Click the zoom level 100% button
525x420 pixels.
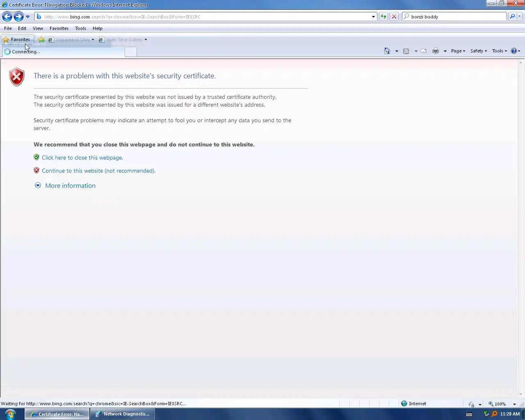coord(497,404)
